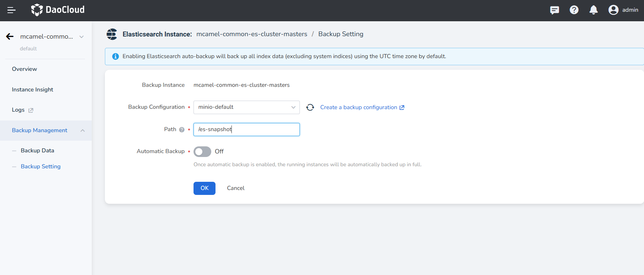Open the help question mark icon
Image resolution: width=644 pixels, height=275 pixels.
(x=574, y=10)
